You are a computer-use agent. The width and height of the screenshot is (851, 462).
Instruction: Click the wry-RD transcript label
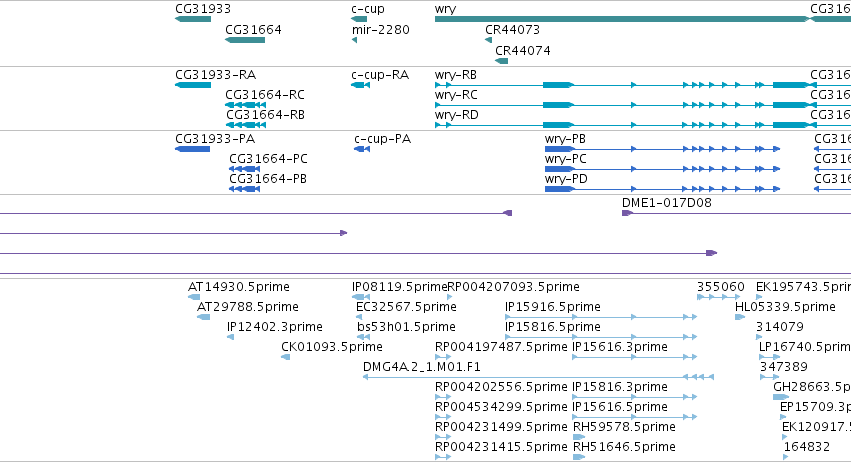pos(456,115)
